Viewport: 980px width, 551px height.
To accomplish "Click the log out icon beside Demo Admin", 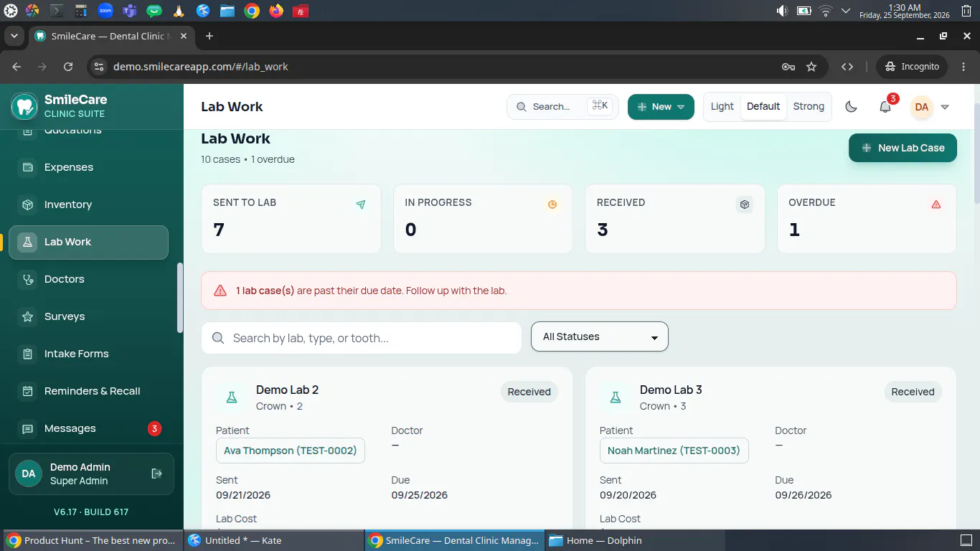I will tap(157, 474).
